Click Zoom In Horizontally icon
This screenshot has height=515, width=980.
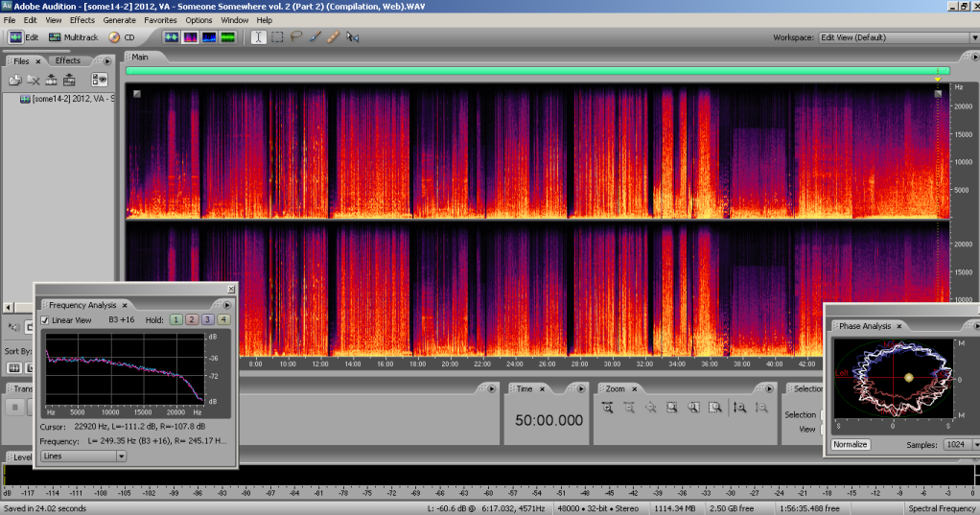(x=607, y=408)
